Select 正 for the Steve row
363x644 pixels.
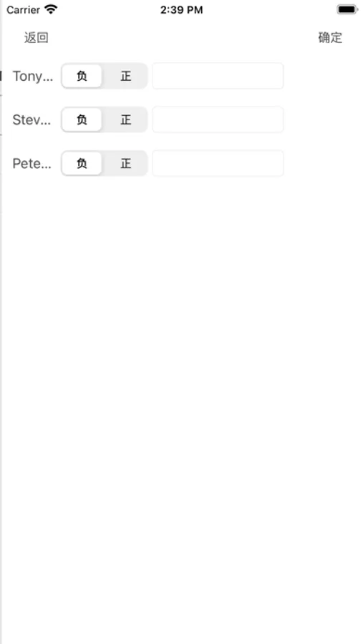(125, 119)
